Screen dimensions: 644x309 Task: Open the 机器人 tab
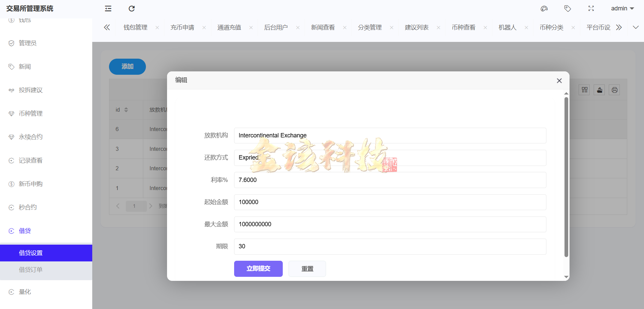(507, 27)
